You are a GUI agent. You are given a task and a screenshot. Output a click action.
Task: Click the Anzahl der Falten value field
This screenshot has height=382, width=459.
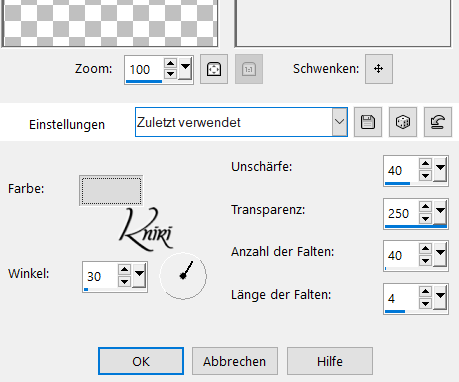[401, 256]
